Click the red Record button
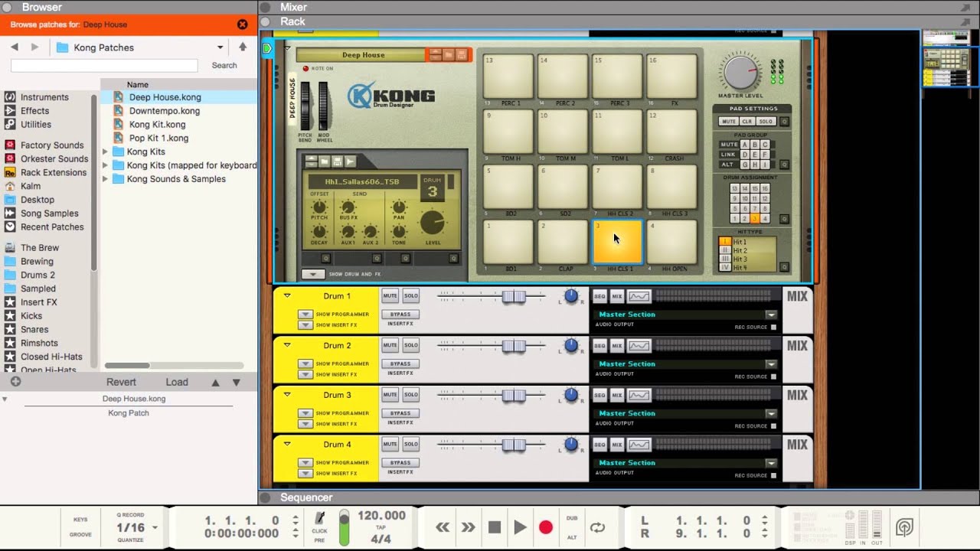The image size is (980, 551). coord(546,527)
